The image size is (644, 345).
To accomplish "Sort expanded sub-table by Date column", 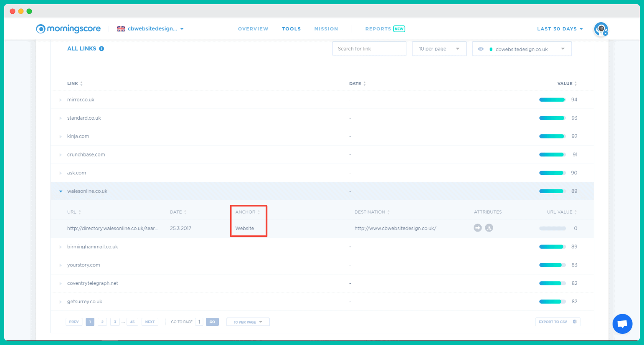I will (178, 212).
